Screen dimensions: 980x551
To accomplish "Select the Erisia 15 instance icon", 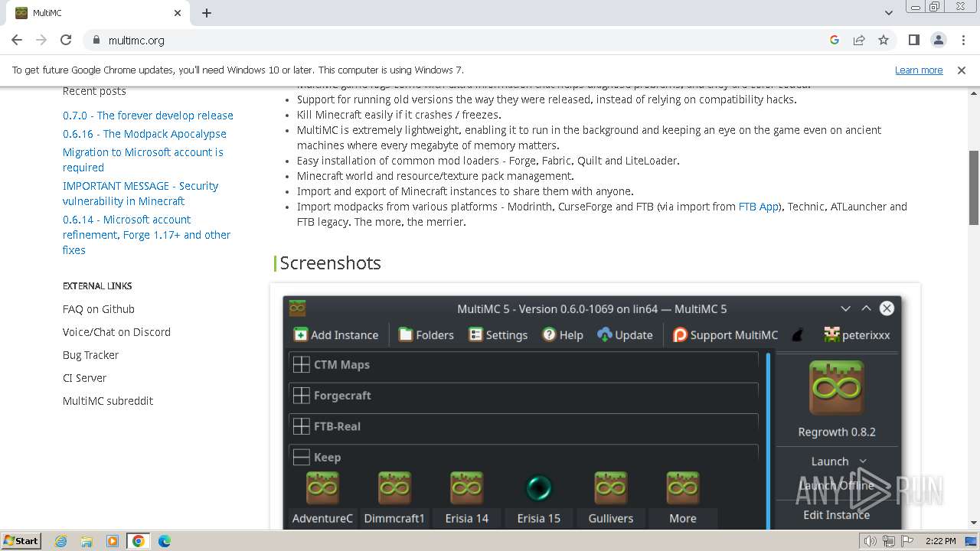I will point(539,487).
